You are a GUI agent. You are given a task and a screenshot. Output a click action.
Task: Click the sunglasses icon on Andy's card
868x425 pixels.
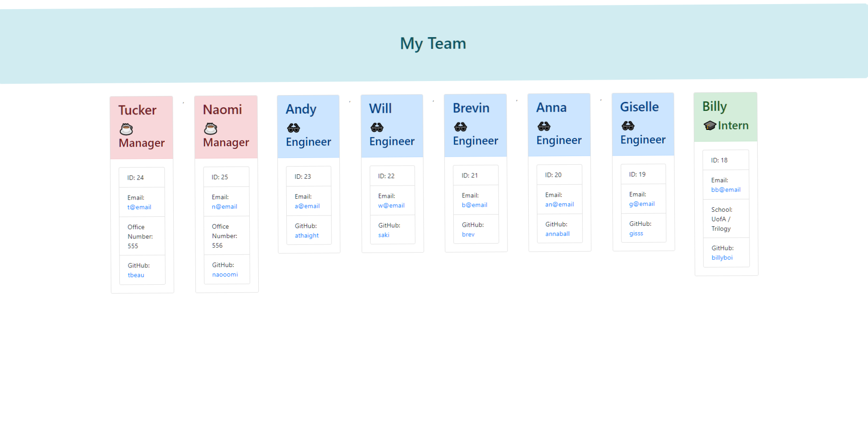tap(293, 128)
